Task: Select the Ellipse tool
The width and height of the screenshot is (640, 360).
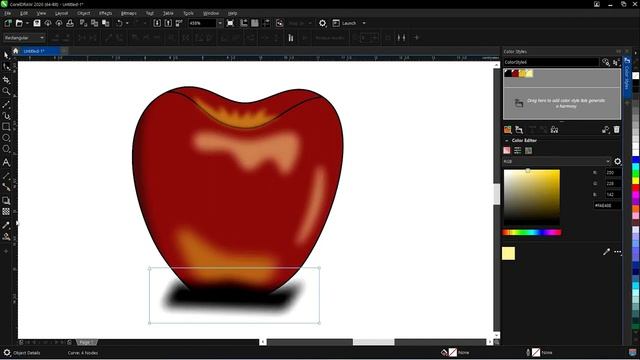Action: point(6,138)
